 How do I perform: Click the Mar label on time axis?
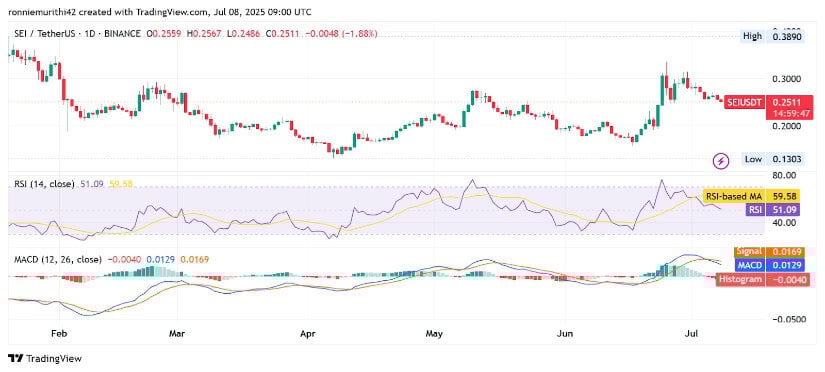(177, 334)
